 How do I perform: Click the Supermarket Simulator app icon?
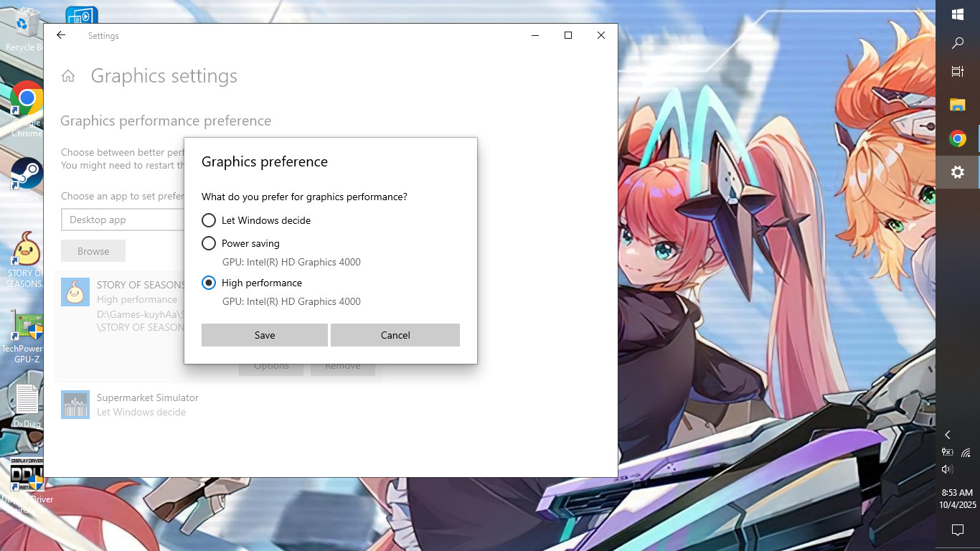75,405
